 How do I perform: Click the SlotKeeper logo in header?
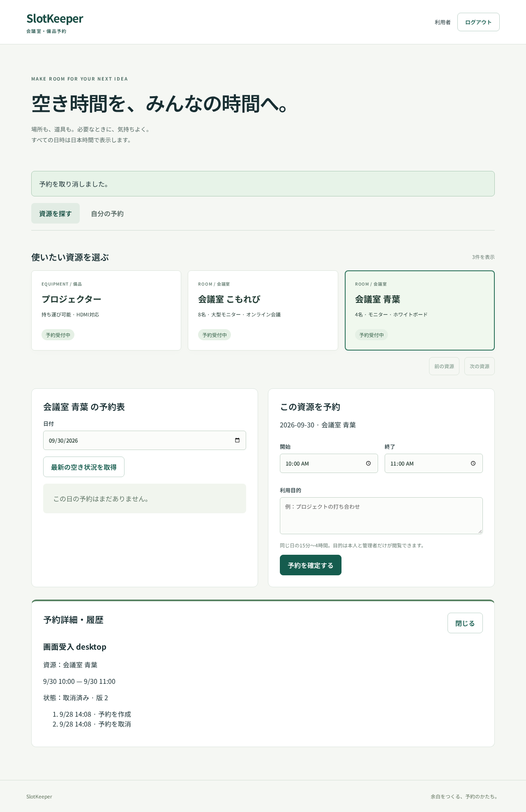click(55, 19)
